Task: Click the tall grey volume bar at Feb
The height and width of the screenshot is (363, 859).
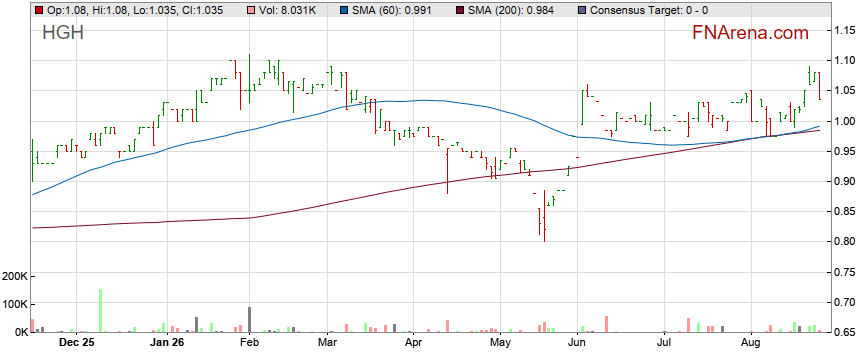Action: (249, 320)
